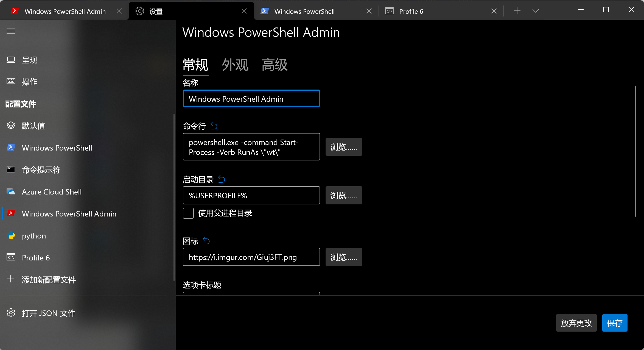Click the hamburger navigation menu icon
Image resolution: width=644 pixels, height=350 pixels.
click(x=11, y=31)
